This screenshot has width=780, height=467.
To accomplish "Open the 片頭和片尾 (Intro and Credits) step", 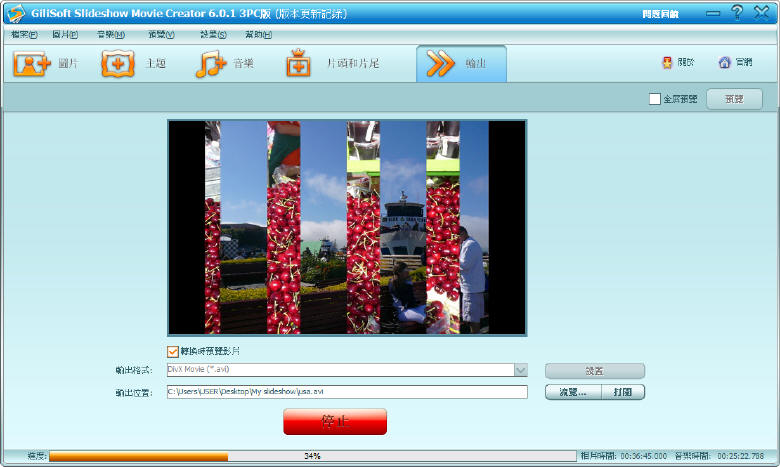I will [299, 64].
